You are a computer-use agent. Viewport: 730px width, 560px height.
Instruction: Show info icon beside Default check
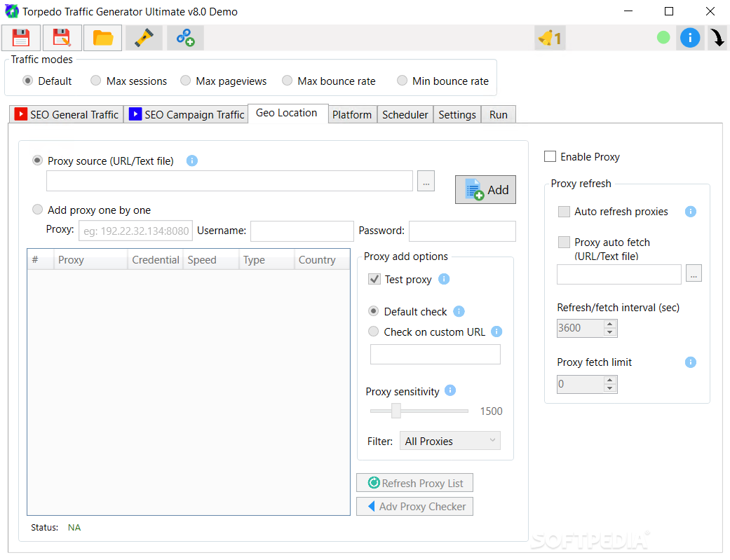pyautogui.click(x=459, y=311)
